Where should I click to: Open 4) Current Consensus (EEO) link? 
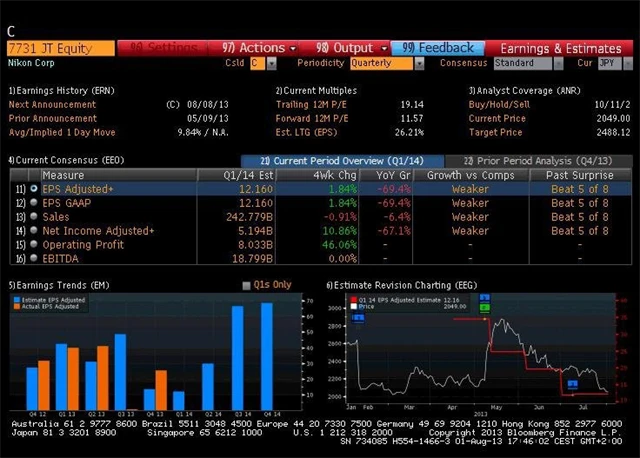(67, 160)
